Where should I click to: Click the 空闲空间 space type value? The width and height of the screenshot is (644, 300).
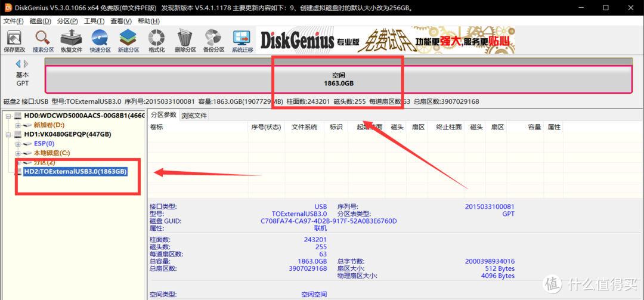pos(314,294)
